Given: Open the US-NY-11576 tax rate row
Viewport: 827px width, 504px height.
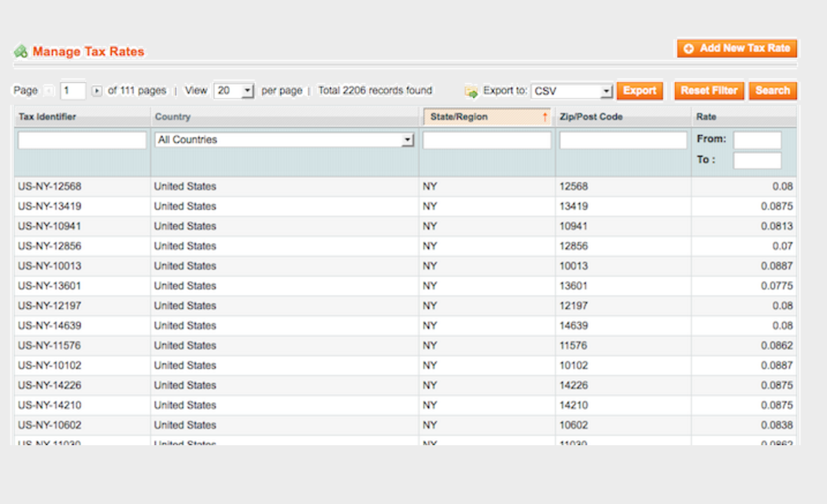Looking at the screenshot, I should pyautogui.click(x=405, y=345).
